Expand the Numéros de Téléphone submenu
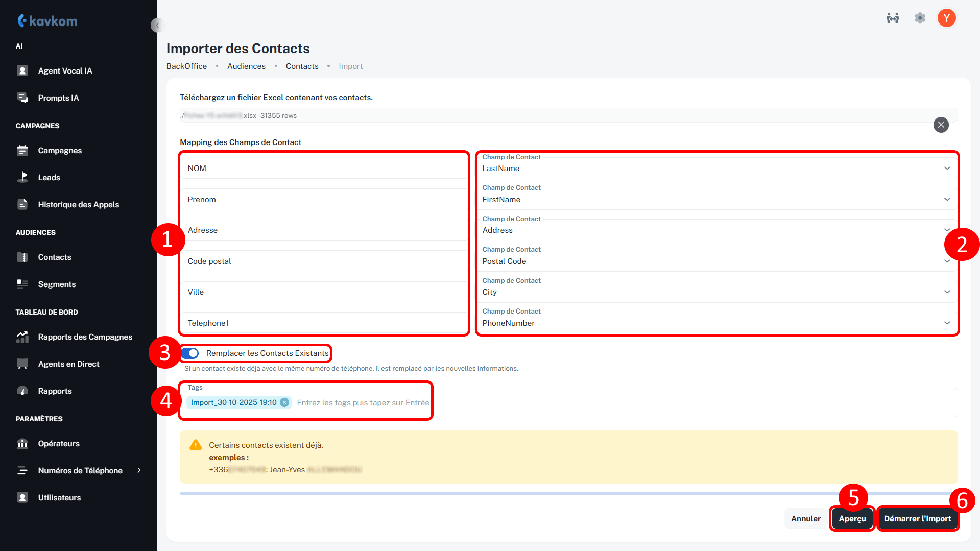This screenshot has width=980, height=551. click(x=139, y=470)
